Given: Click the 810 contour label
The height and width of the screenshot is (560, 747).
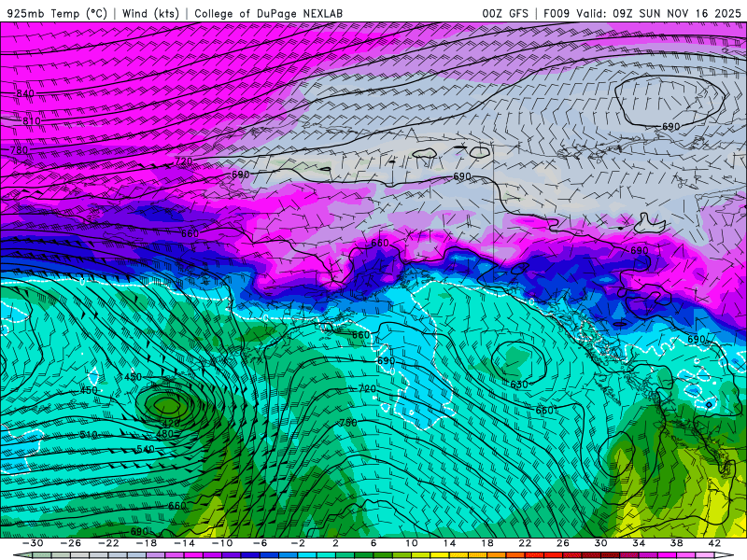Looking at the screenshot, I should pos(32,121).
